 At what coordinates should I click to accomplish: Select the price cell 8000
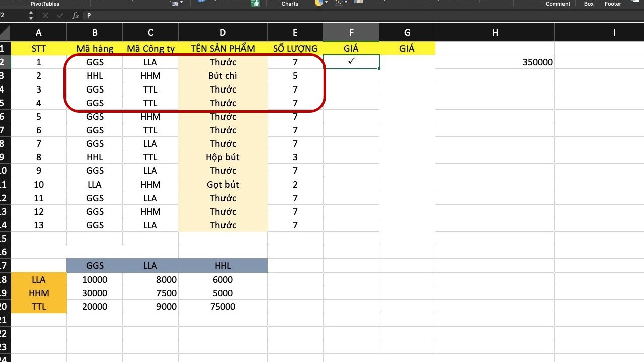click(x=150, y=280)
